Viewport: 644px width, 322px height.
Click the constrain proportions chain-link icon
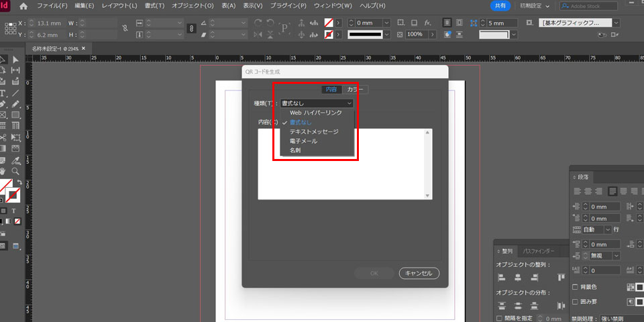coord(190,29)
